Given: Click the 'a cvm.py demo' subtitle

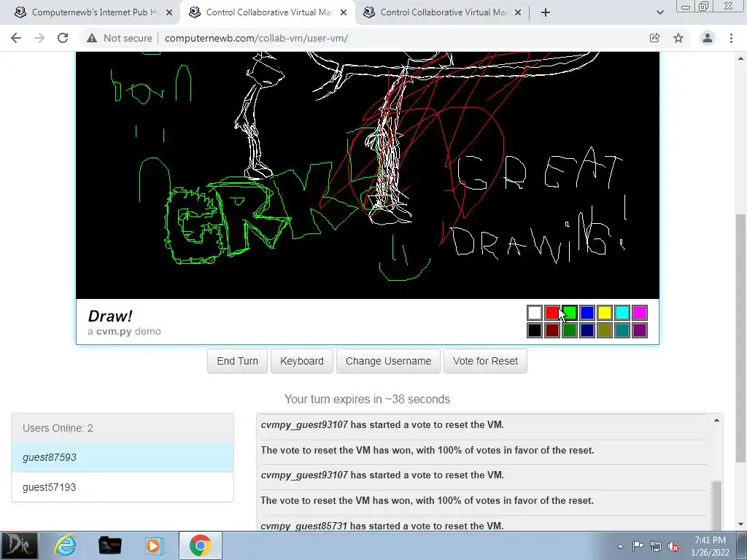Looking at the screenshot, I should pyautogui.click(x=124, y=332).
